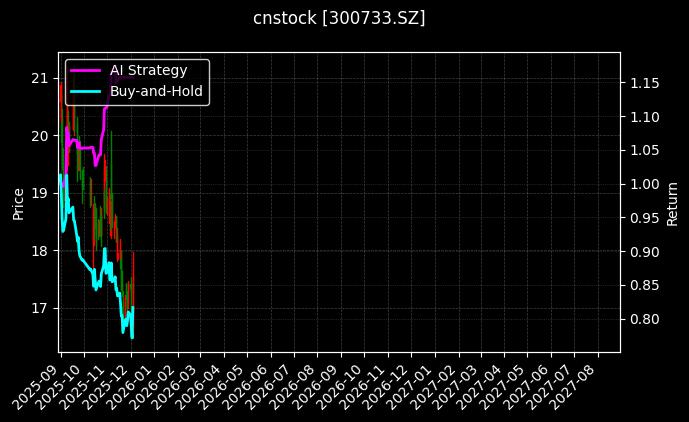Click the return tick value 1.15
The height and width of the screenshot is (422, 689).
[x=645, y=83]
